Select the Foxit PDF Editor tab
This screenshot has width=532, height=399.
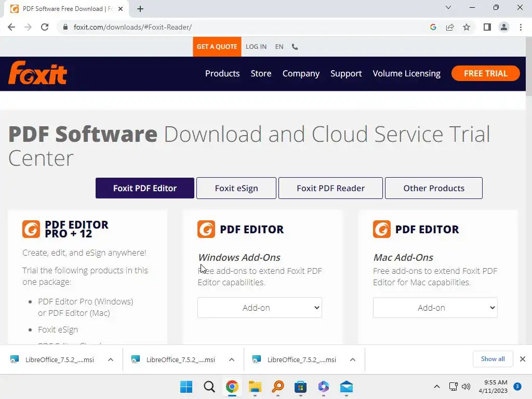(145, 188)
